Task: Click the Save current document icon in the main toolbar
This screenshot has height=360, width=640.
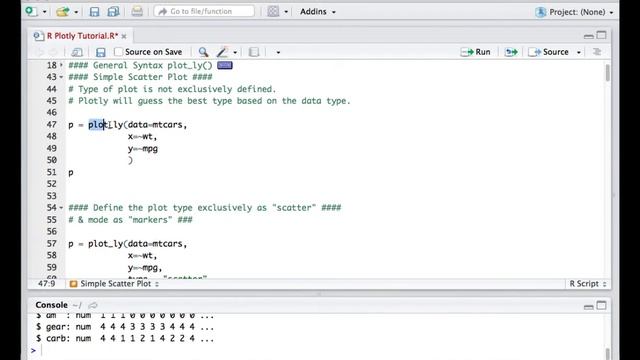Action: (x=94, y=11)
